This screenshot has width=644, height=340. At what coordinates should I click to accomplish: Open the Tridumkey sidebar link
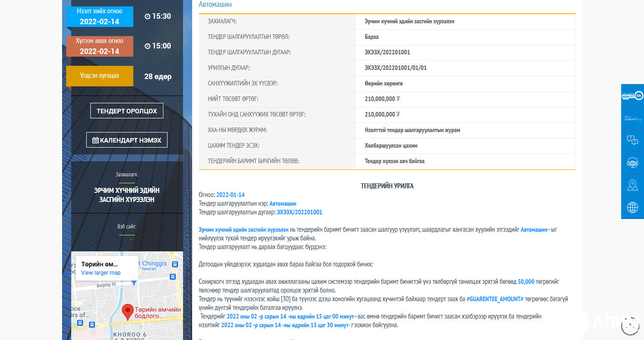(633, 118)
